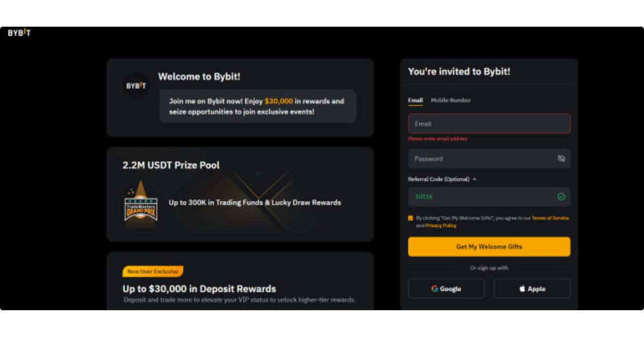This screenshot has height=337, width=644.
Task: Focus the Email input field
Action: 489,124
